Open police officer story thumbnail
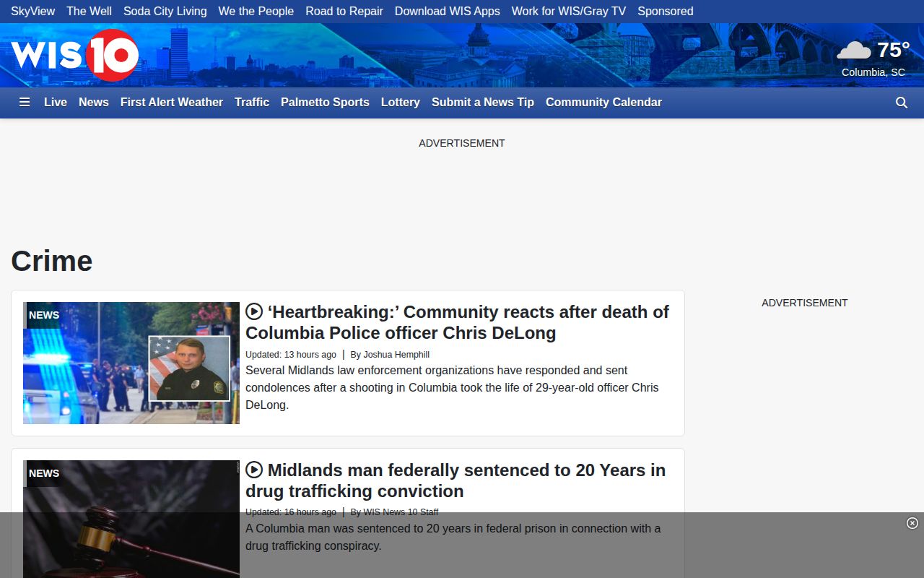924x578 pixels. coord(131,363)
